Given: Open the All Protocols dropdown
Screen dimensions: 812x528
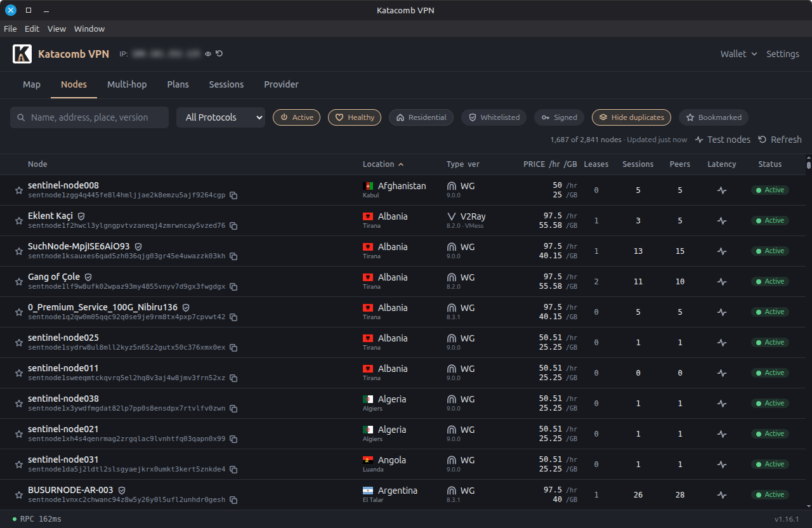Looking at the screenshot, I should point(221,117).
